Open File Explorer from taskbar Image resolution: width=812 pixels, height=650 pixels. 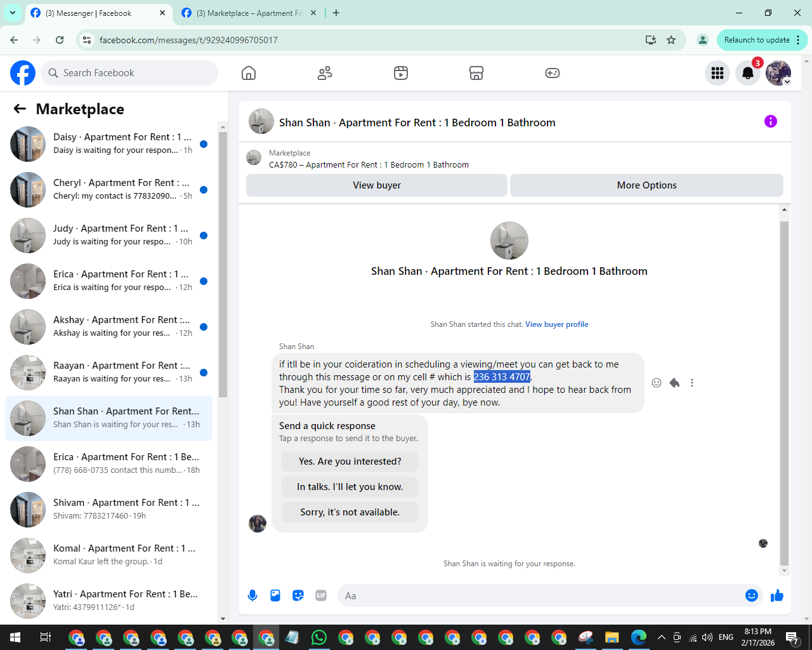tap(612, 637)
